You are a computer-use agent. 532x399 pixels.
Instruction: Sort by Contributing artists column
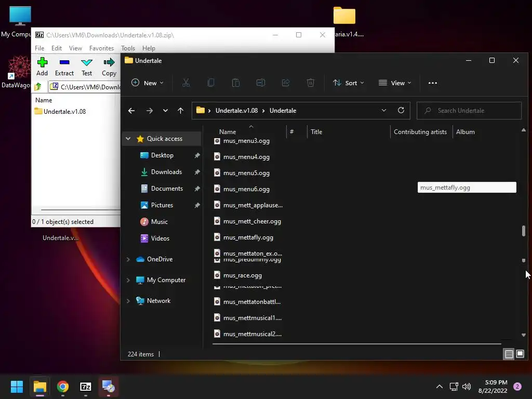coord(421,131)
